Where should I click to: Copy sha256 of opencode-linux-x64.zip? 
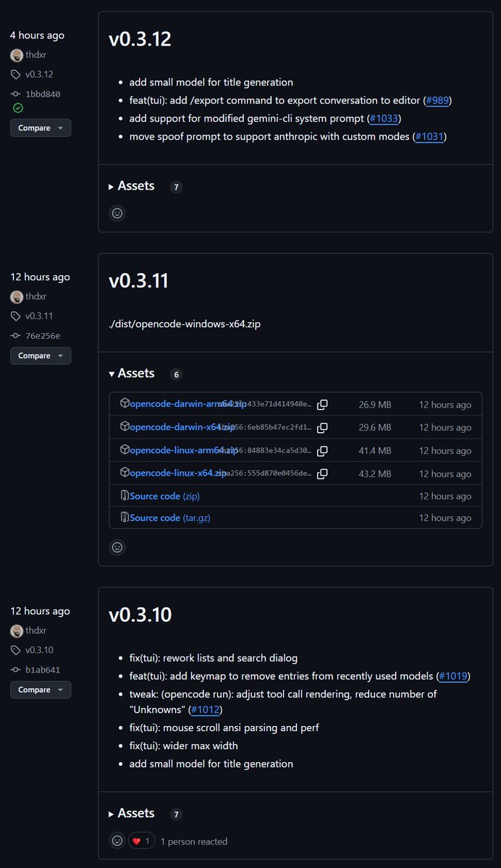pos(322,474)
